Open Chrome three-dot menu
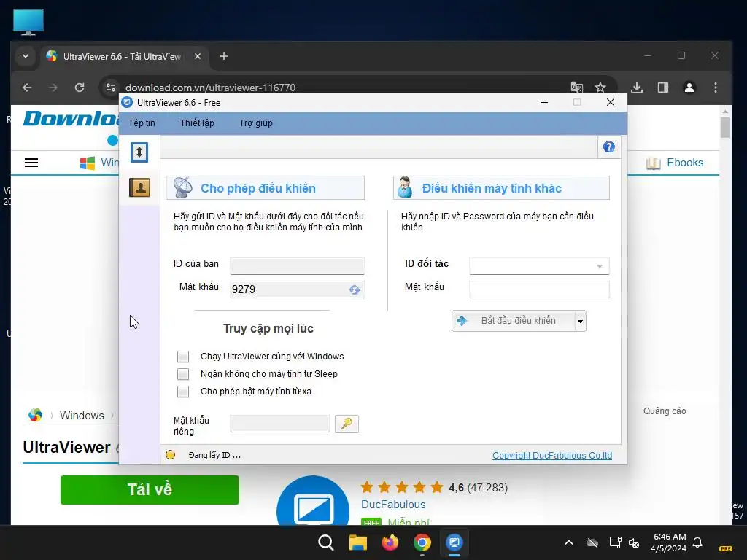 pos(716,87)
